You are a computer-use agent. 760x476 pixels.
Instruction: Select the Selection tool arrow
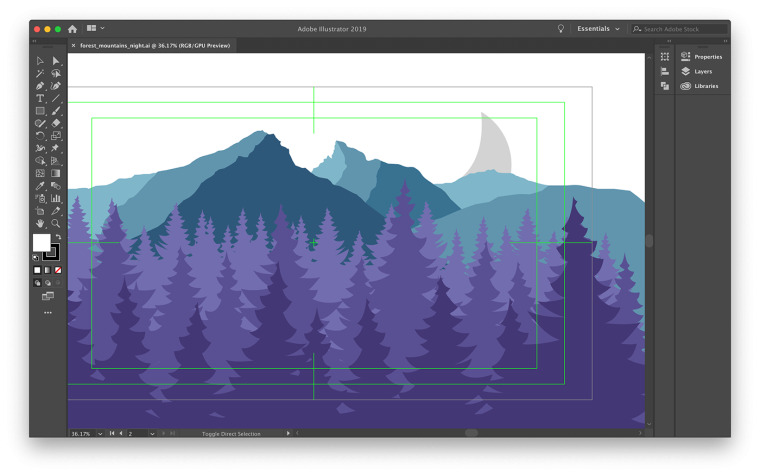click(40, 61)
